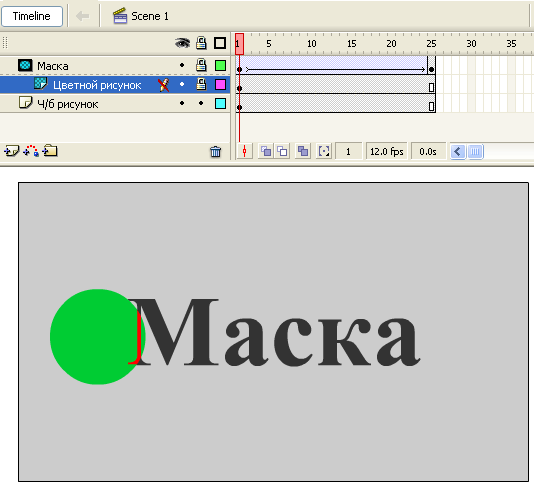Click Edit Multiple Frames button
This screenshot has height=490, width=534.
pos(303,151)
